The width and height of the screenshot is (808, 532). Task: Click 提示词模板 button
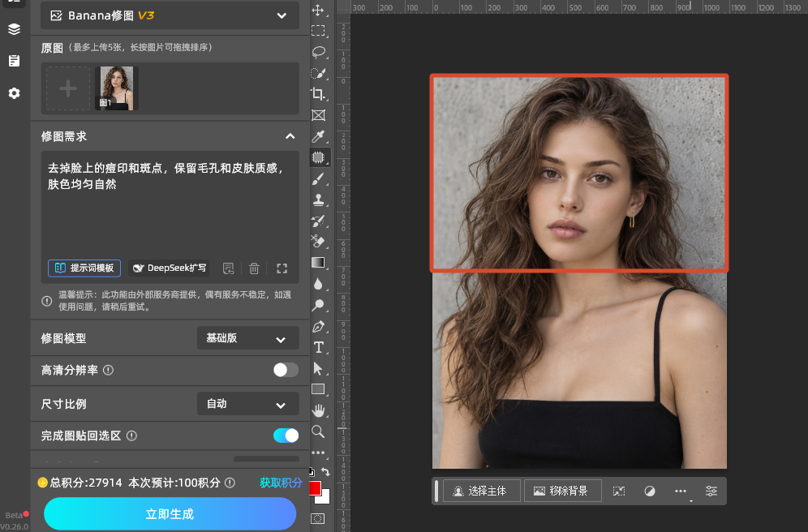(x=84, y=268)
